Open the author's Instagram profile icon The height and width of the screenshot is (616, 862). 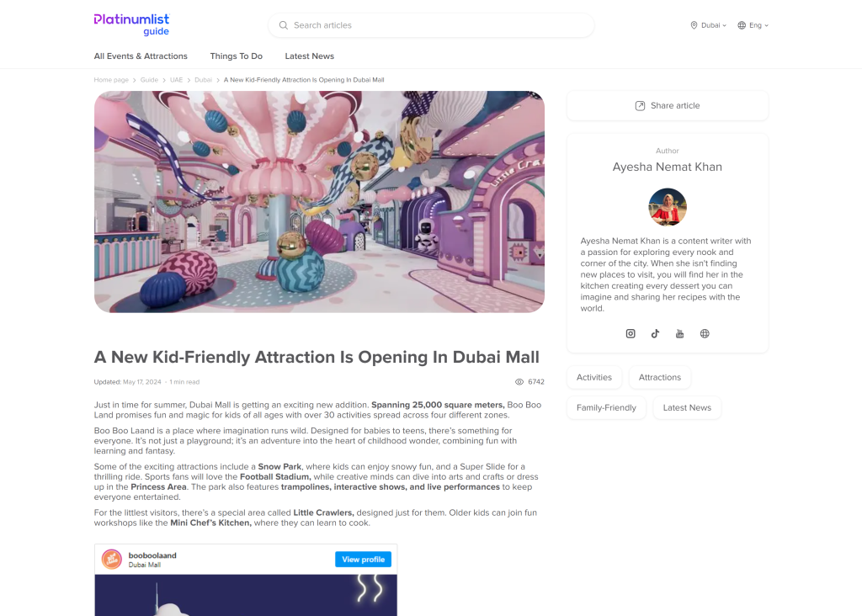click(631, 333)
